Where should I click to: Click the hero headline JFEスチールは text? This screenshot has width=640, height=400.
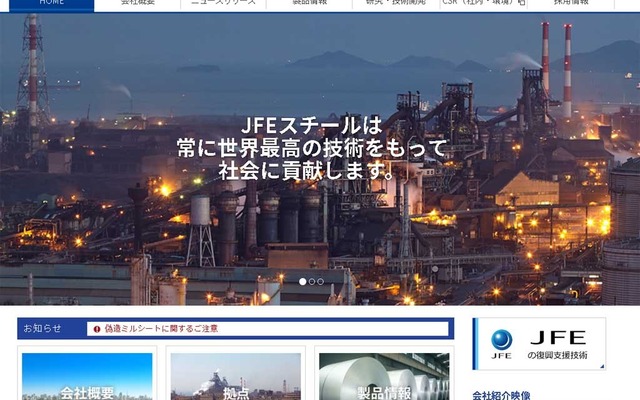[x=312, y=126]
